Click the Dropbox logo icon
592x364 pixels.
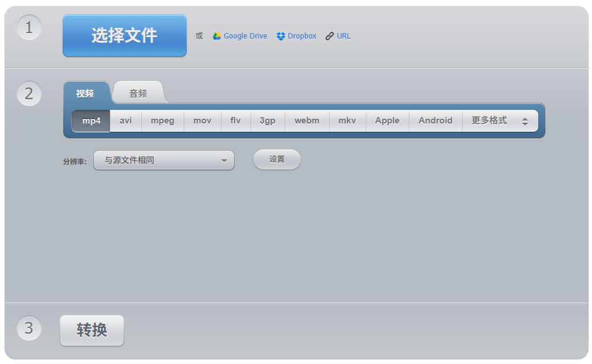pyautogui.click(x=281, y=36)
